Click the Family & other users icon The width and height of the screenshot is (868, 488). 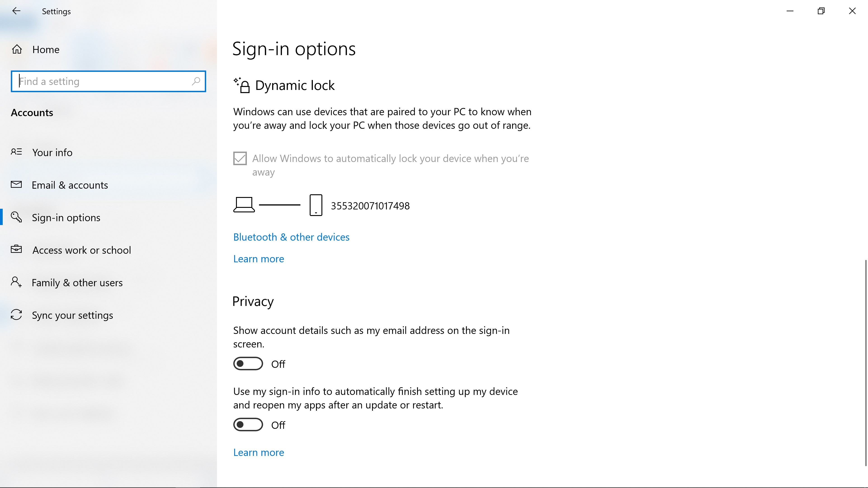[x=16, y=282]
